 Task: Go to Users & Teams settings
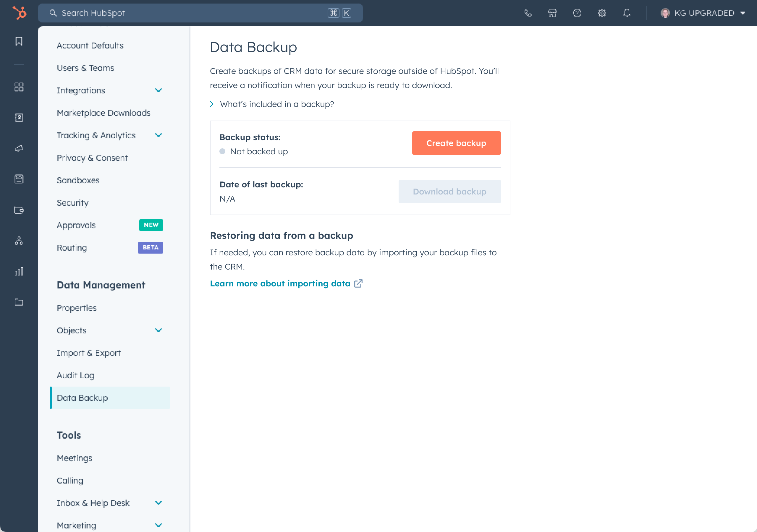tap(85, 68)
